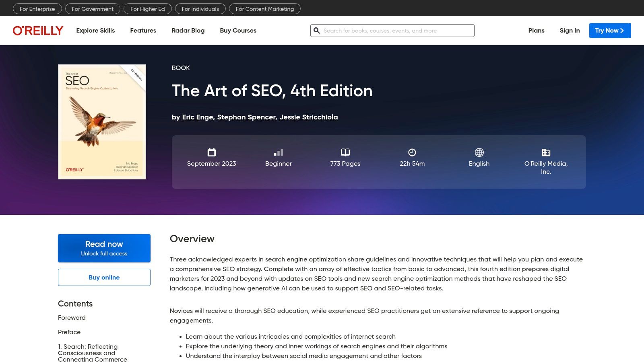
Task: Click the Buy online button
Action: coord(104,278)
